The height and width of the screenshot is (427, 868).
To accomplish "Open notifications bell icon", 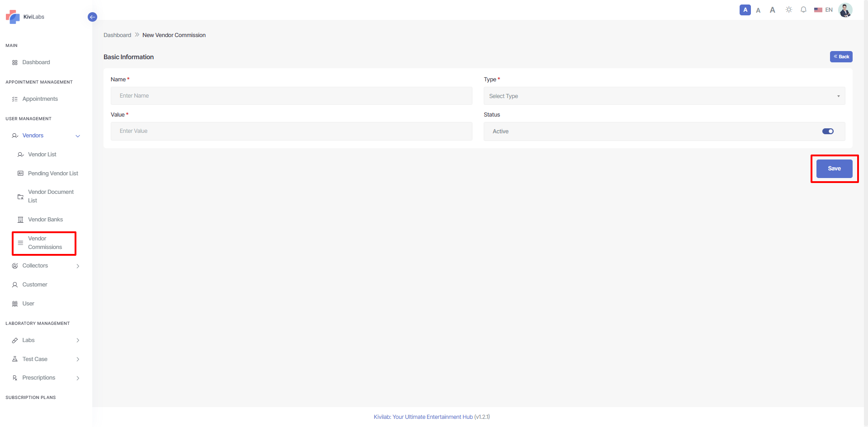I will point(803,9).
